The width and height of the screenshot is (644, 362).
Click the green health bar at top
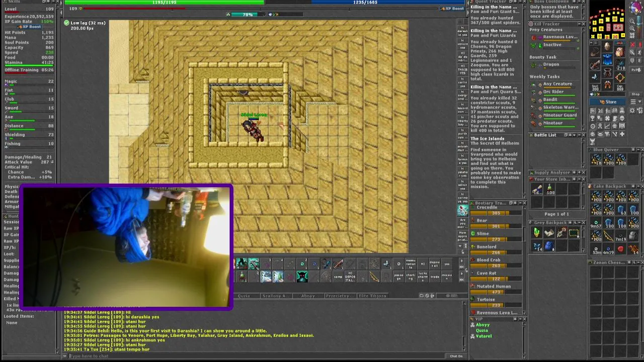164,2
